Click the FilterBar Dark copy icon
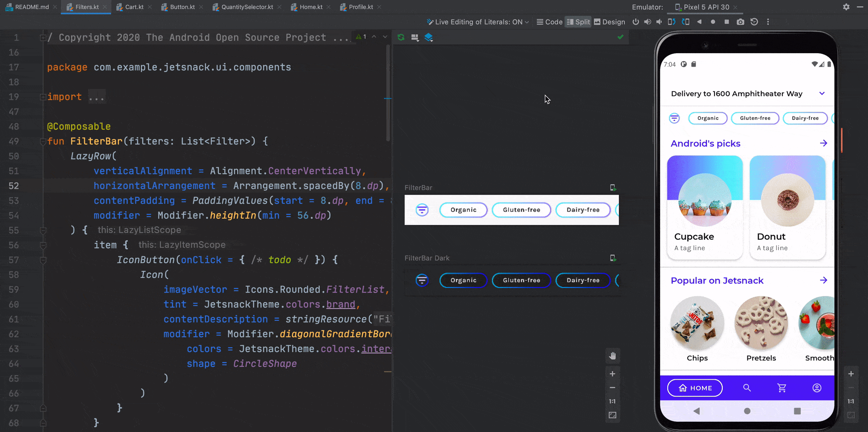The height and width of the screenshot is (432, 868). click(613, 258)
